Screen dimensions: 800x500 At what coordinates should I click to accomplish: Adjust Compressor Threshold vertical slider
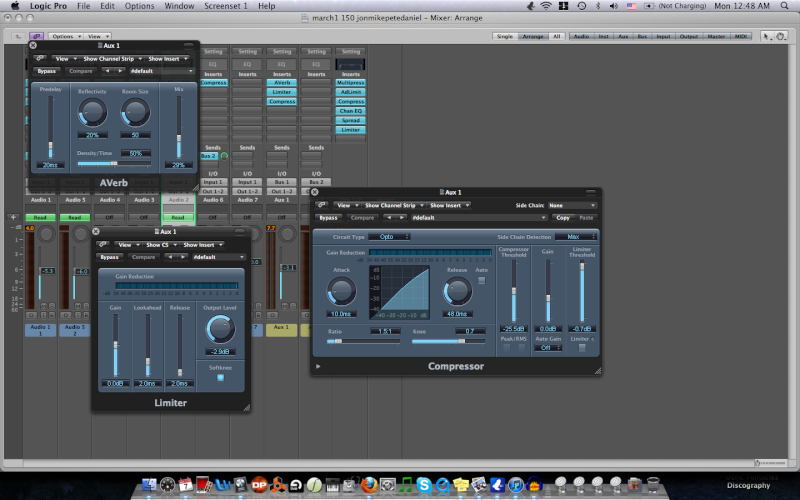(x=514, y=290)
